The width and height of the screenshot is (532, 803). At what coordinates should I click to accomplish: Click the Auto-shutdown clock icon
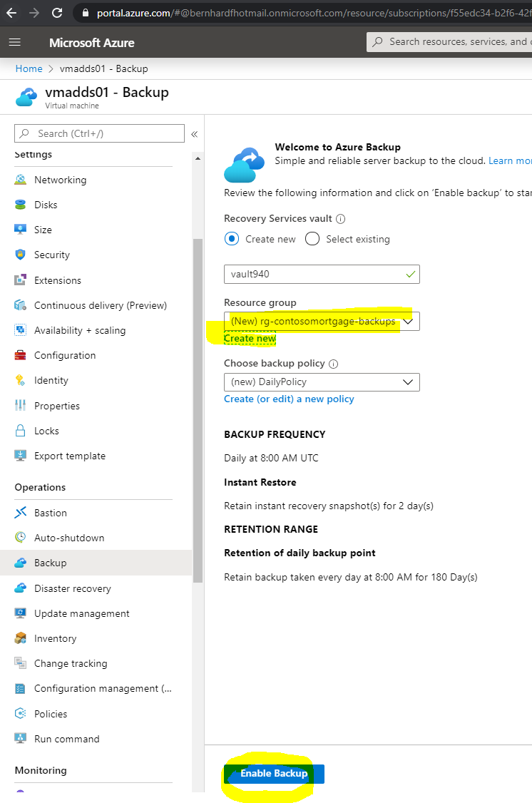[x=21, y=538]
